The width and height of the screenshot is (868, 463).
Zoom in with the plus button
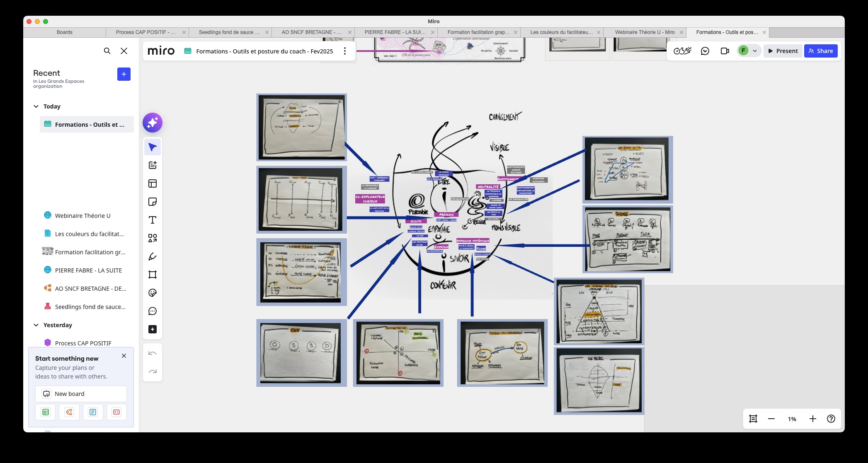click(812, 419)
